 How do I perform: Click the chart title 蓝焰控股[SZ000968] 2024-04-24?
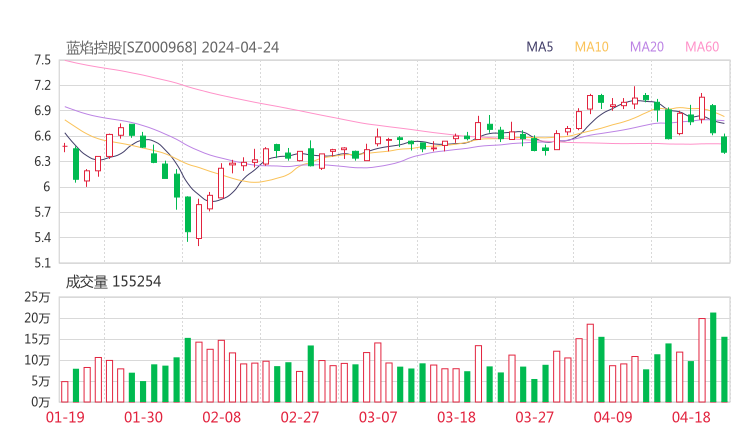point(172,47)
